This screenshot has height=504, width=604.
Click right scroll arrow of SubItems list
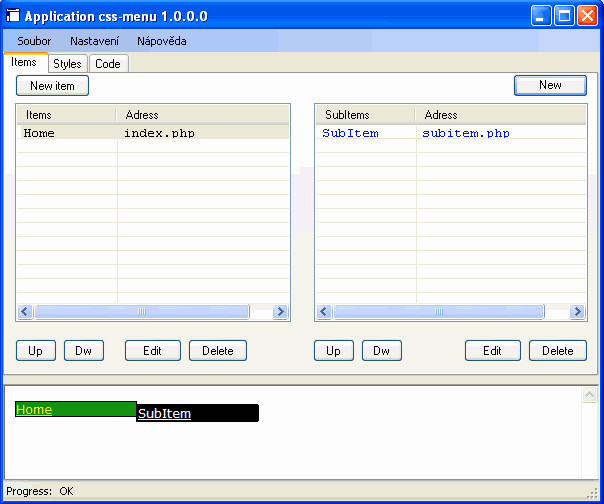577,311
